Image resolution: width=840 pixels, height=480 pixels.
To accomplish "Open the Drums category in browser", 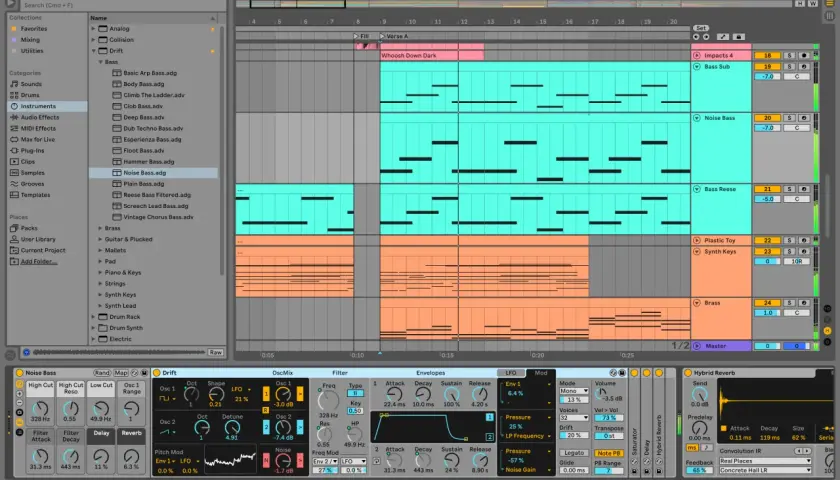I will coord(25,95).
